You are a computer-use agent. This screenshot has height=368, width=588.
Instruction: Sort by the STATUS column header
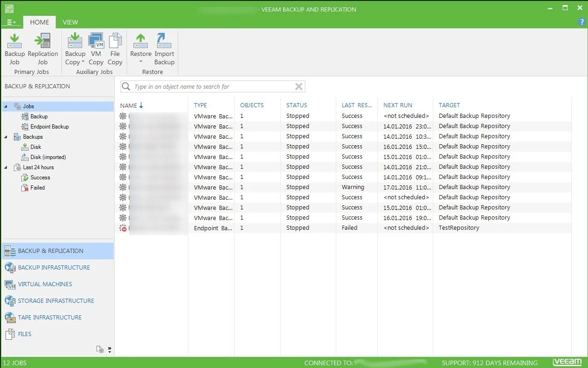click(297, 105)
